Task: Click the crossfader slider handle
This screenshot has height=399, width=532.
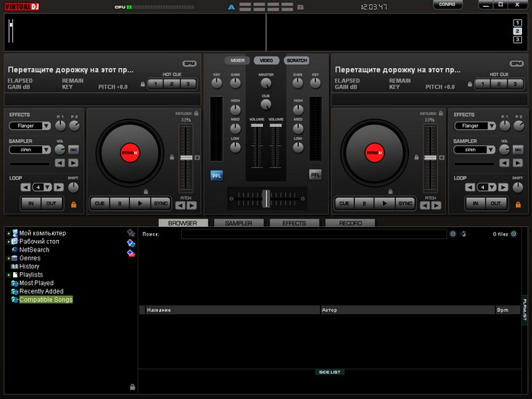Action: click(x=265, y=198)
